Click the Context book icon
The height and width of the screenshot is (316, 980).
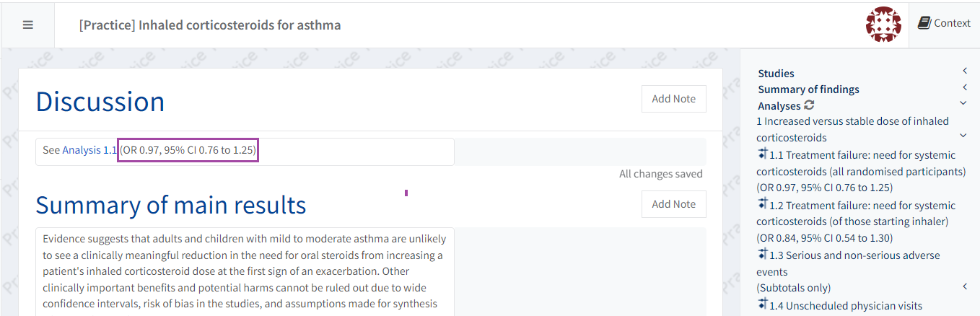tap(924, 23)
